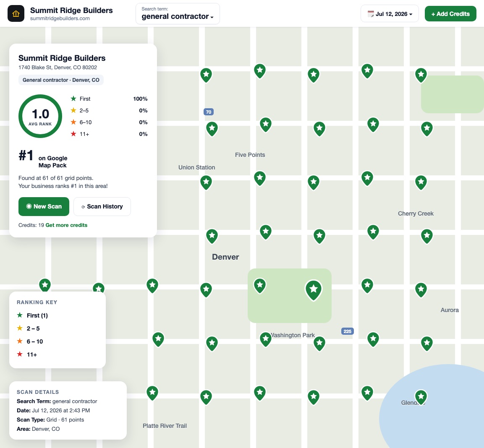Select the pin nearest the Aurora label
This screenshot has height=448, width=484.
[x=421, y=290]
